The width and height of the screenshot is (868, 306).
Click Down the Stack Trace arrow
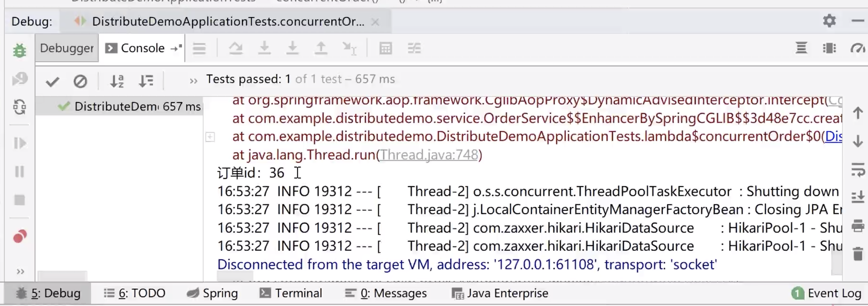tap(858, 141)
